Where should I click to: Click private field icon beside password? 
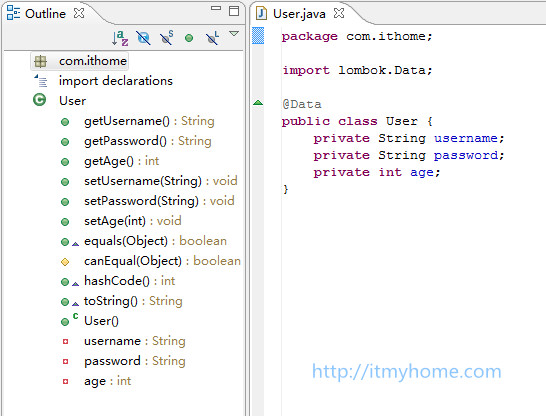(65, 362)
